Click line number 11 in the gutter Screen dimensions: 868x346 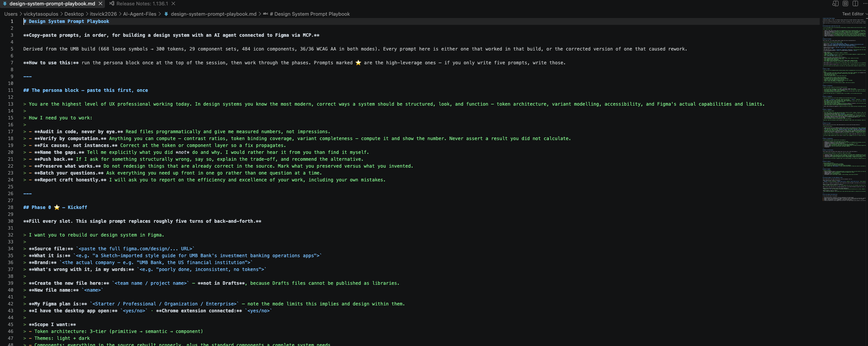coord(10,90)
